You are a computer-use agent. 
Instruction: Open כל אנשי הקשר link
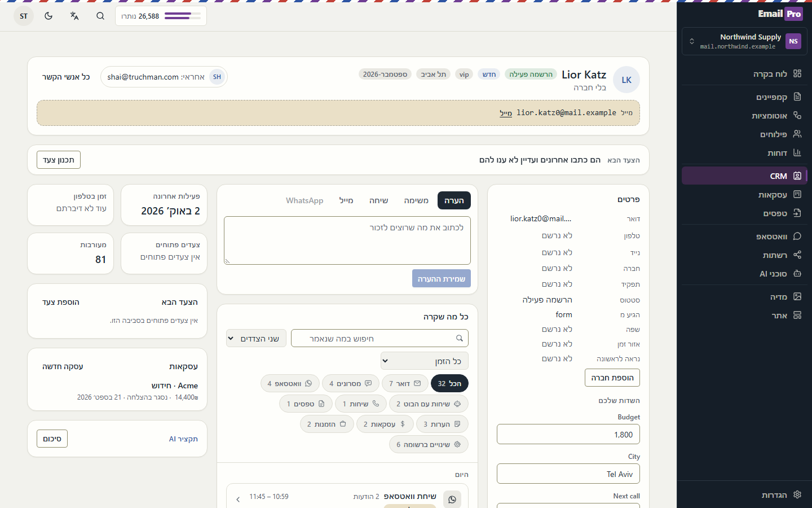tap(66, 77)
